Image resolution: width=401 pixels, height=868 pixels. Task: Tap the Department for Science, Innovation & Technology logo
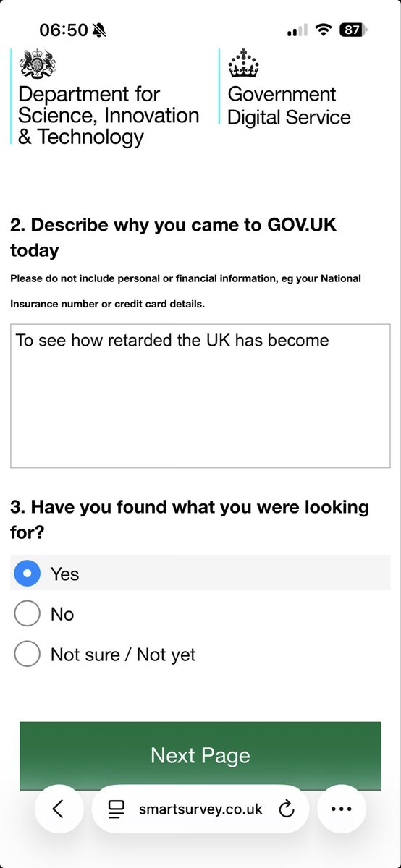(x=106, y=98)
